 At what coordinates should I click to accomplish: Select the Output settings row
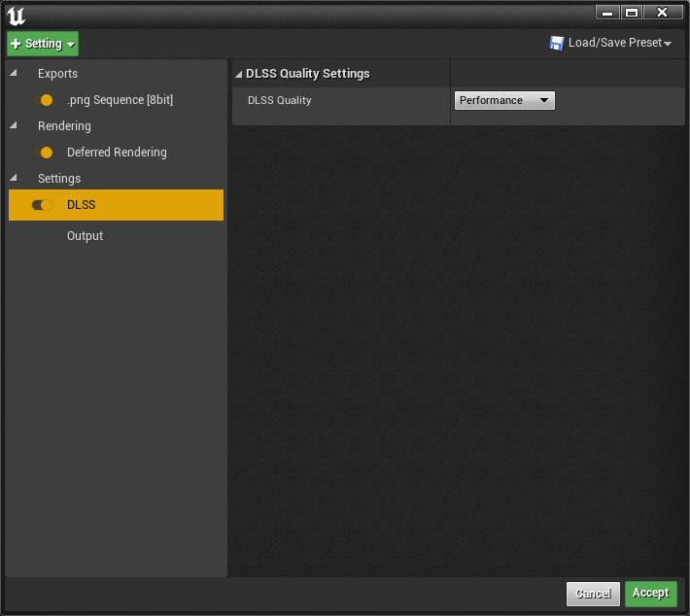(117, 236)
